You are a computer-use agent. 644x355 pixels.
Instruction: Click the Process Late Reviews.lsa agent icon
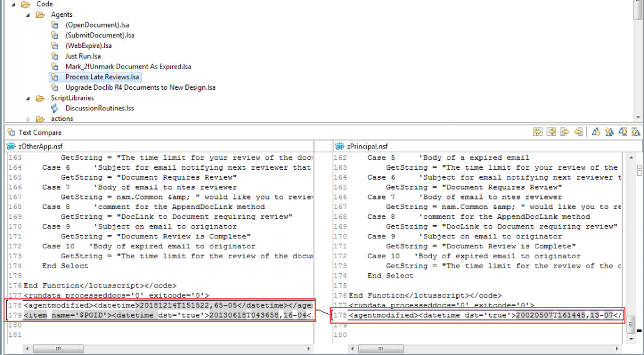click(55, 77)
